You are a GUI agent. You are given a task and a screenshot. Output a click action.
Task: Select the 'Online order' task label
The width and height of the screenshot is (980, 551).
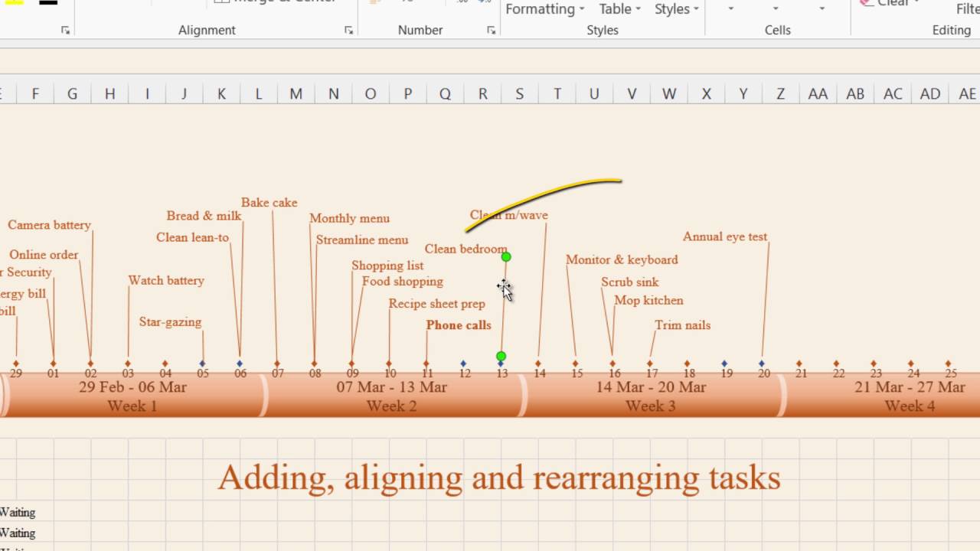[44, 255]
